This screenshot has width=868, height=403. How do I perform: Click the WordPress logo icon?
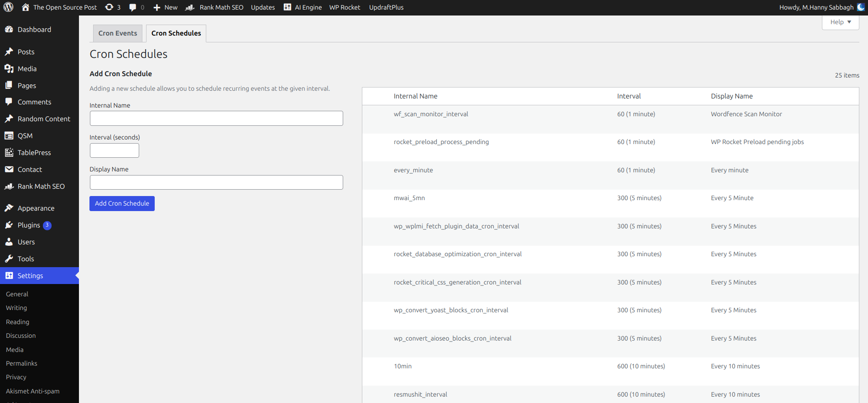(9, 7)
